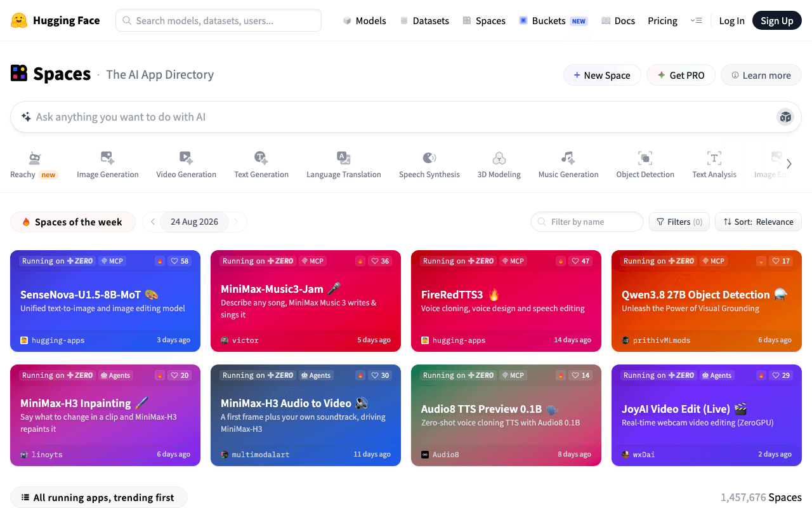The height and width of the screenshot is (508, 812).
Task: Click the fire icon on the SenseNova card
Action: click(x=160, y=261)
